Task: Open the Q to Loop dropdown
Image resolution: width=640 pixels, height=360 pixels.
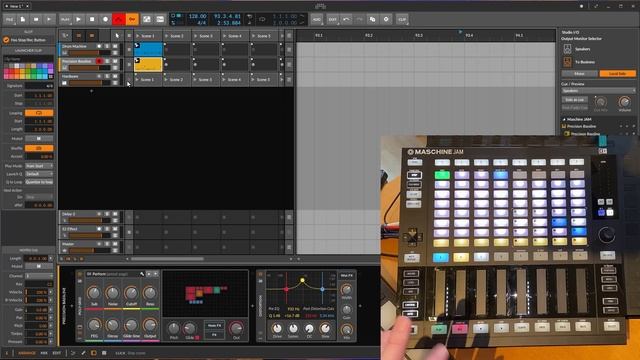Action: pos(39,182)
